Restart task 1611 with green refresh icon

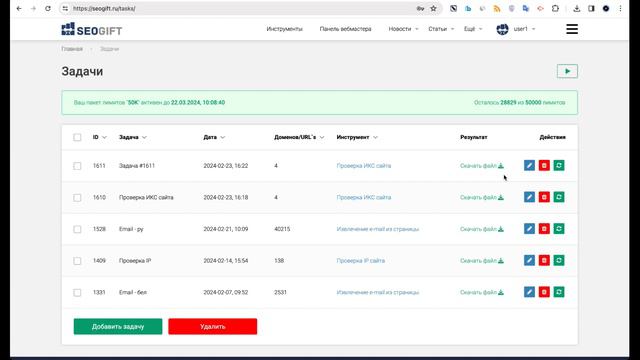point(559,165)
